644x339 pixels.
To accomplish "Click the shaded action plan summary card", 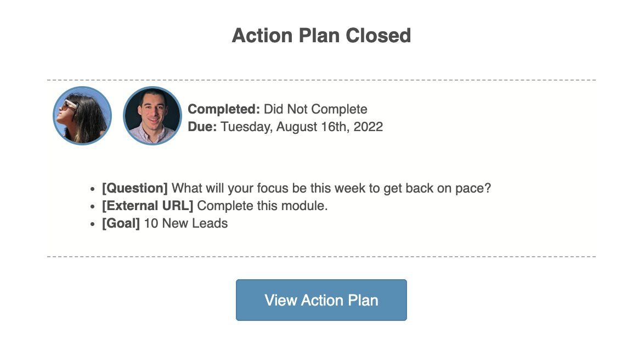I will pos(321,165).
